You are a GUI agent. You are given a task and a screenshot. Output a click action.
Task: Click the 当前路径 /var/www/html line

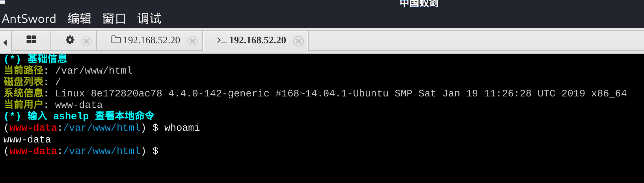[x=93, y=70]
